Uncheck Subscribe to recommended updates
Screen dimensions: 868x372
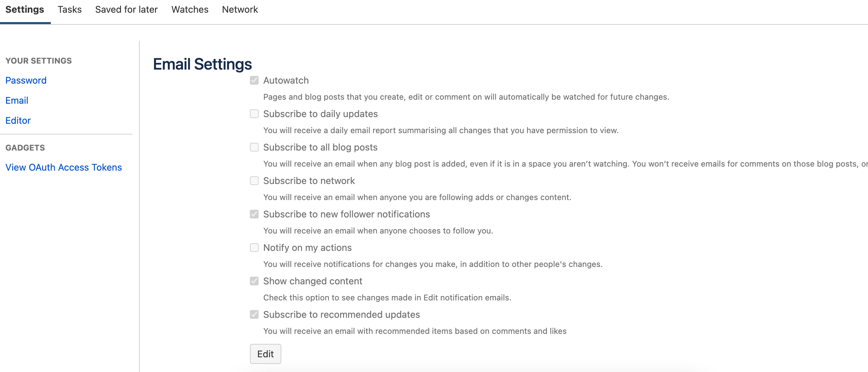(254, 315)
